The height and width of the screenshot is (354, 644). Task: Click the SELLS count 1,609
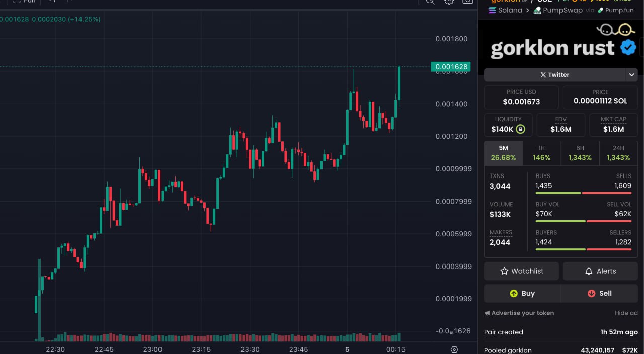623,186
